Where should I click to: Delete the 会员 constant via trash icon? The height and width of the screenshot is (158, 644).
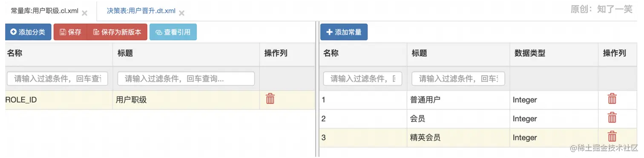click(x=612, y=118)
